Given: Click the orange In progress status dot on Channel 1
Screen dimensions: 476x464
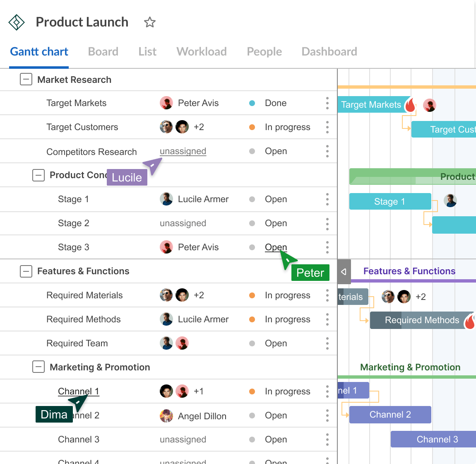Looking at the screenshot, I should (x=252, y=391).
